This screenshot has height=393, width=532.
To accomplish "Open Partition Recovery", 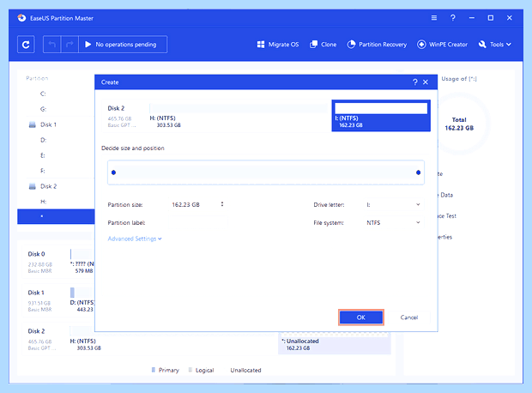I will pos(377,45).
